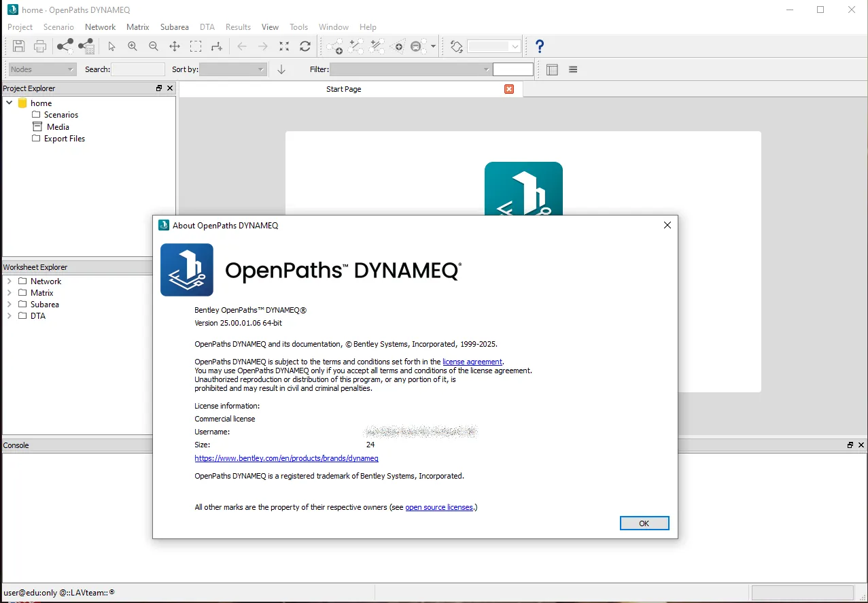Image resolution: width=868 pixels, height=603 pixels.
Task: Activate the Zoom Out magnifier tool
Action: 154,46
